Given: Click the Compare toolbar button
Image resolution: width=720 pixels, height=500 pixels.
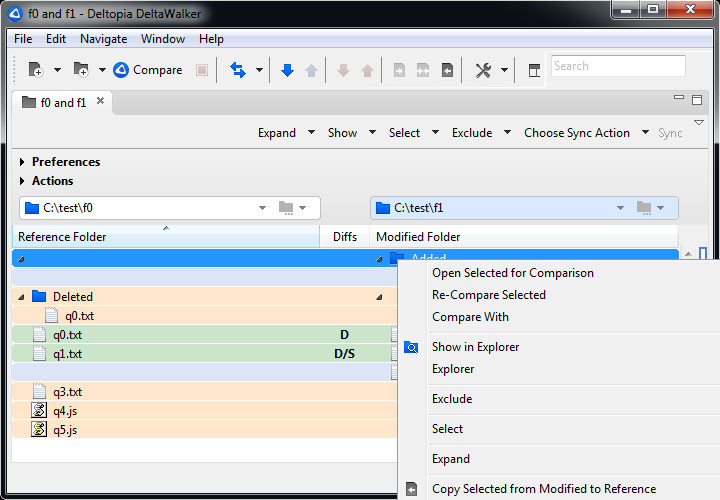Looking at the screenshot, I should [x=147, y=70].
